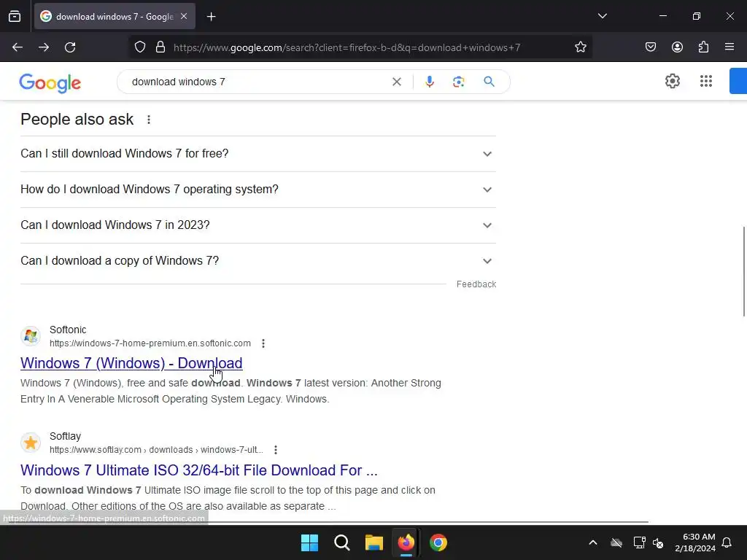Open the notifications bell
Viewport: 747px width, 560px height.
[727, 542]
